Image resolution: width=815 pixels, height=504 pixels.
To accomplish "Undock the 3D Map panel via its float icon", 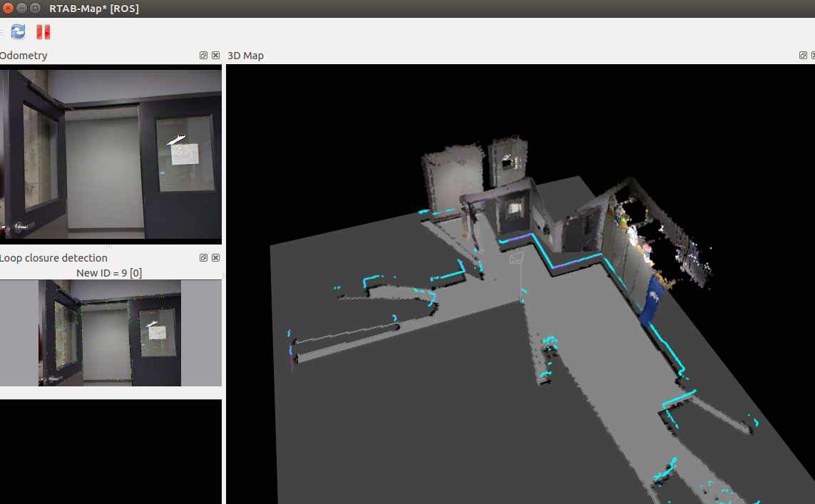I will click(x=803, y=55).
